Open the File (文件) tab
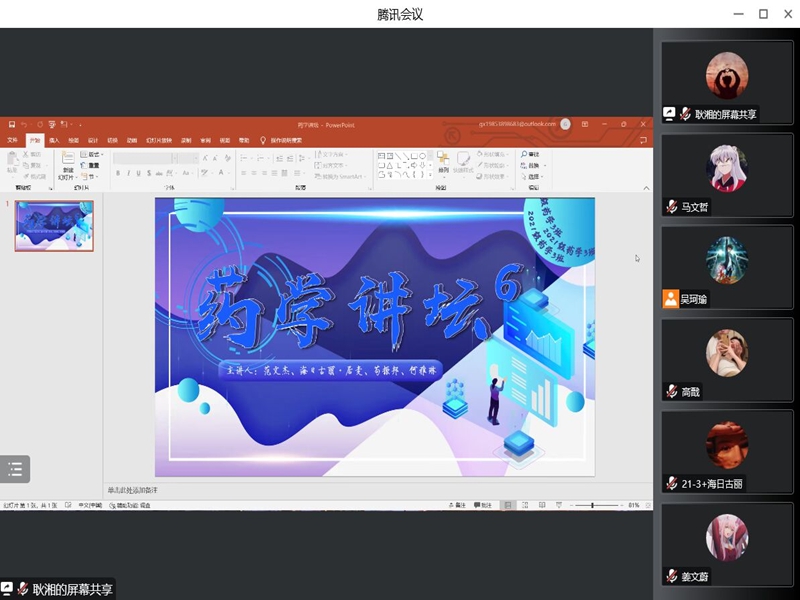Viewport: 800px width, 600px height. pyautogui.click(x=13, y=140)
